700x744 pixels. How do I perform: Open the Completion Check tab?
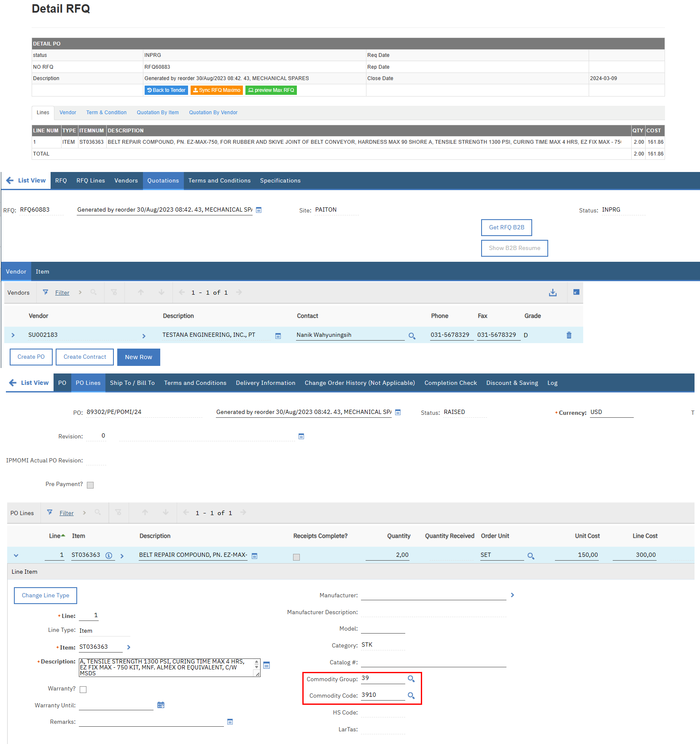pos(450,383)
